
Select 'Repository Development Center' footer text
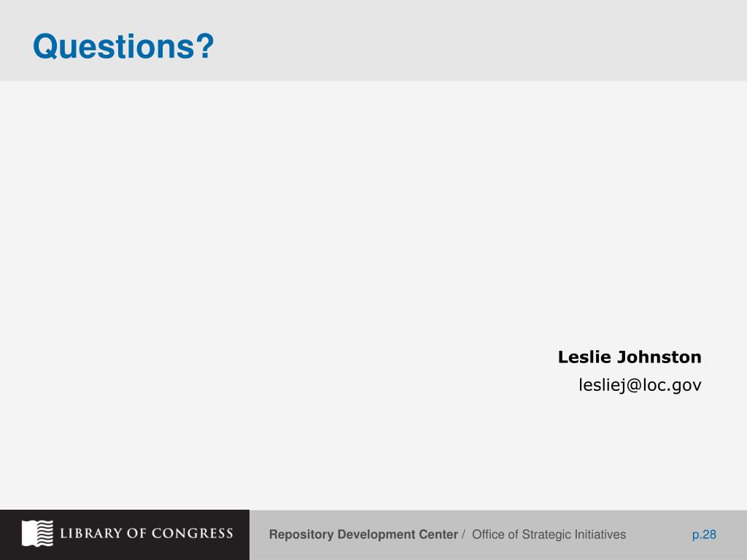pyautogui.click(x=363, y=534)
